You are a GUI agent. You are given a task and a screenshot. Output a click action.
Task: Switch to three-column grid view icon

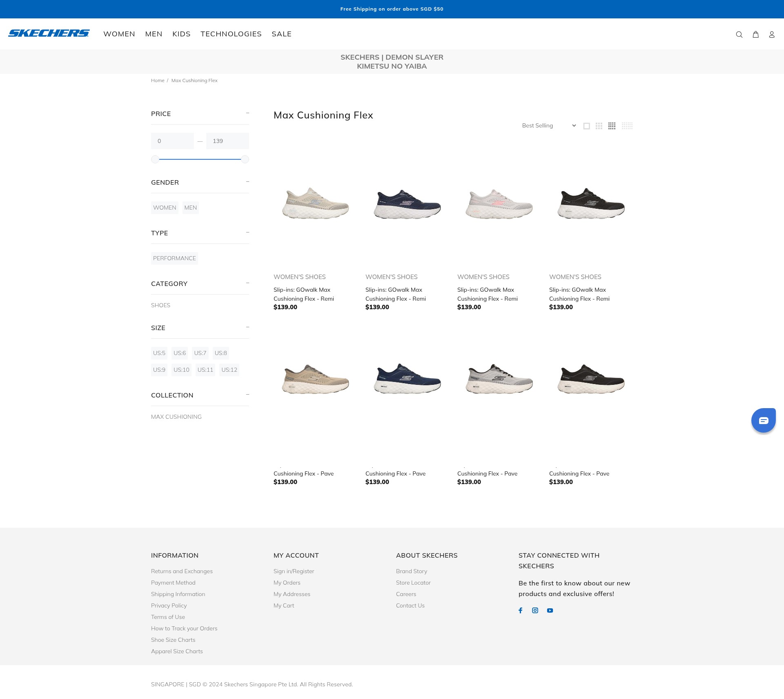pos(599,126)
